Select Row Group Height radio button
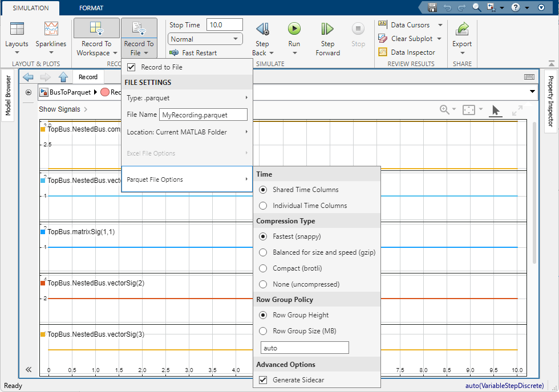559x392 pixels. pos(263,315)
